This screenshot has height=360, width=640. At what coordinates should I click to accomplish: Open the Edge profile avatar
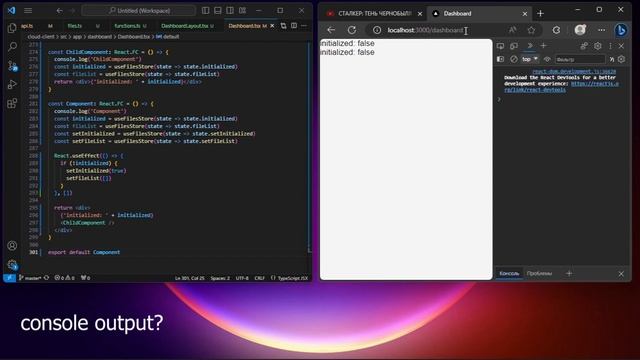[580, 30]
